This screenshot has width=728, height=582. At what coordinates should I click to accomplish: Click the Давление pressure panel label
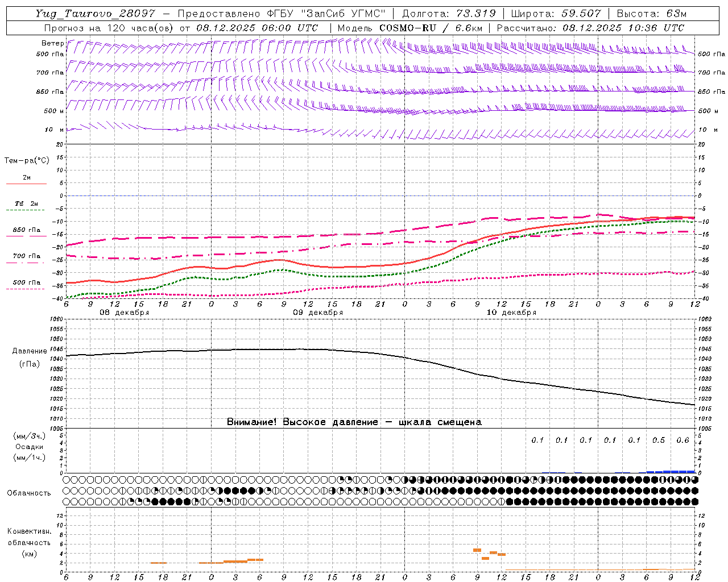click(30, 351)
